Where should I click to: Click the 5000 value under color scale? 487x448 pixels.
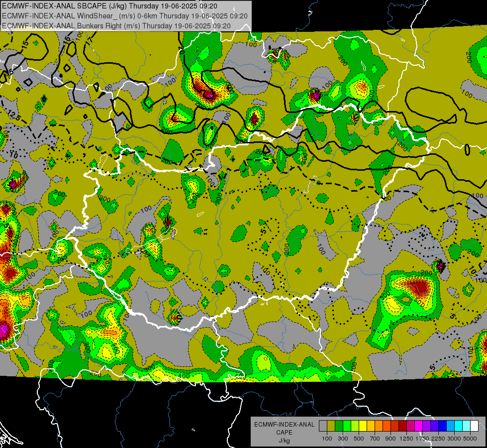pyautogui.click(x=470, y=439)
